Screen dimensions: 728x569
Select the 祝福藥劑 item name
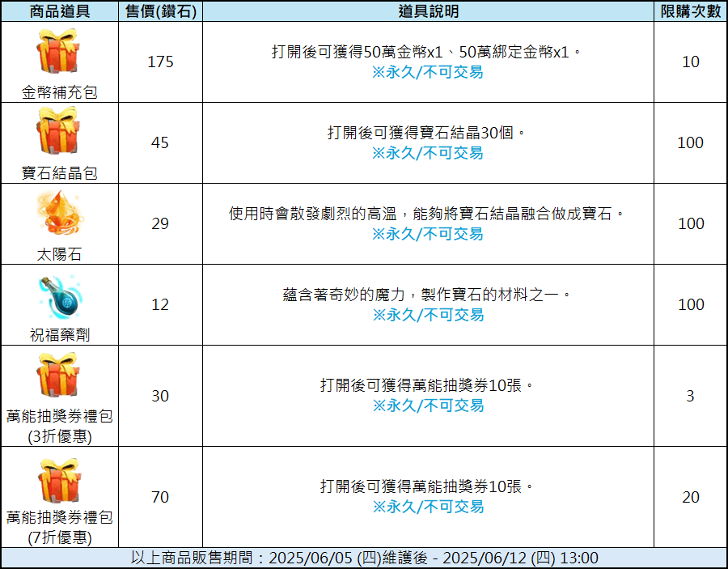(59, 334)
